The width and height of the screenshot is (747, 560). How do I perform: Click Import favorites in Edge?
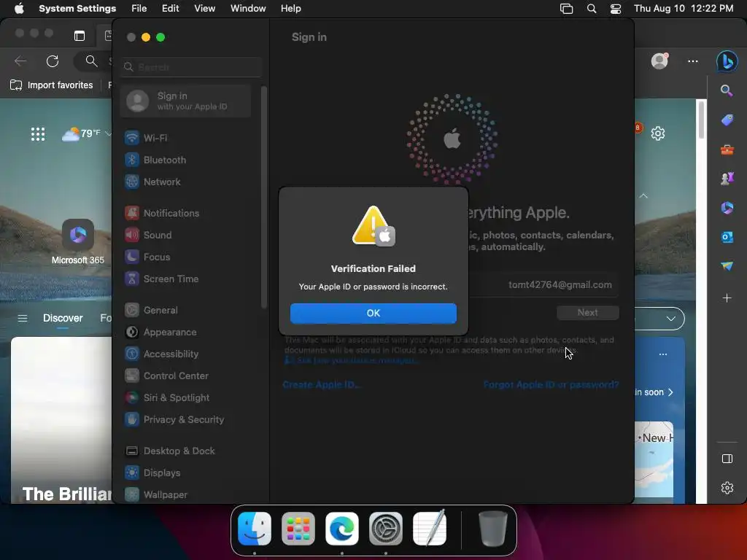point(52,85)
